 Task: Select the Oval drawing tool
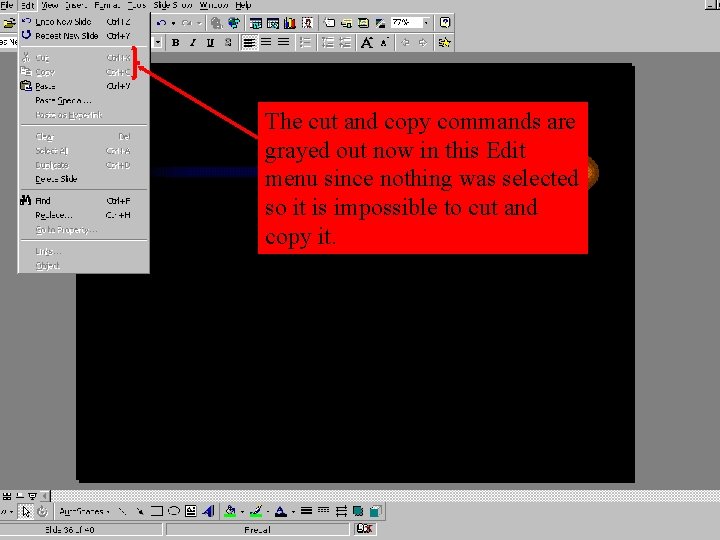click(174, 511)
